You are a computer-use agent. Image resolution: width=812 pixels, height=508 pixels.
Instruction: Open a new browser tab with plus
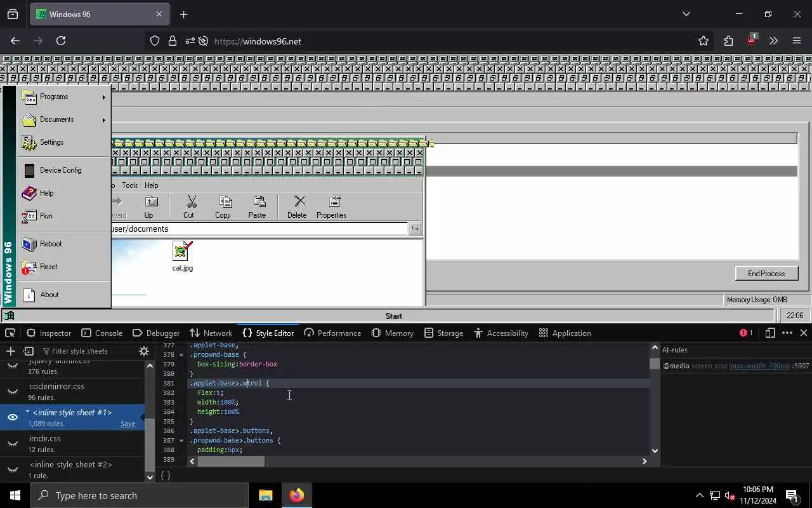(183, 14)
